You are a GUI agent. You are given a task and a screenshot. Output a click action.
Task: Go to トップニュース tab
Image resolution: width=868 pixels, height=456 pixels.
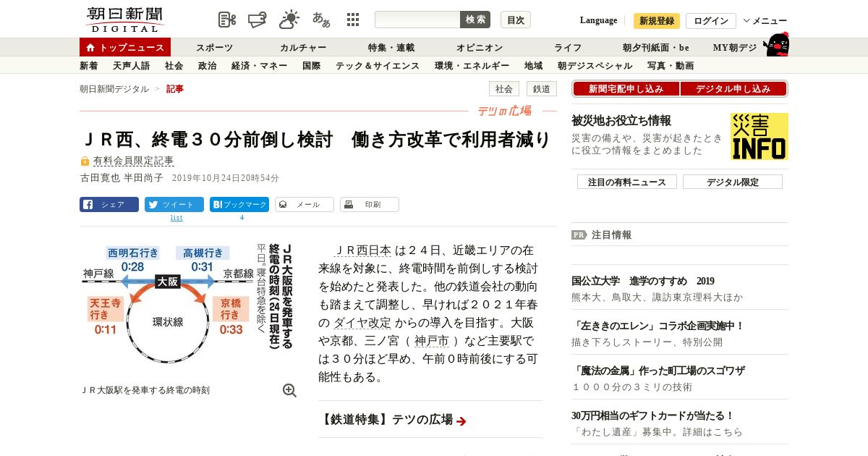point(125,47)
